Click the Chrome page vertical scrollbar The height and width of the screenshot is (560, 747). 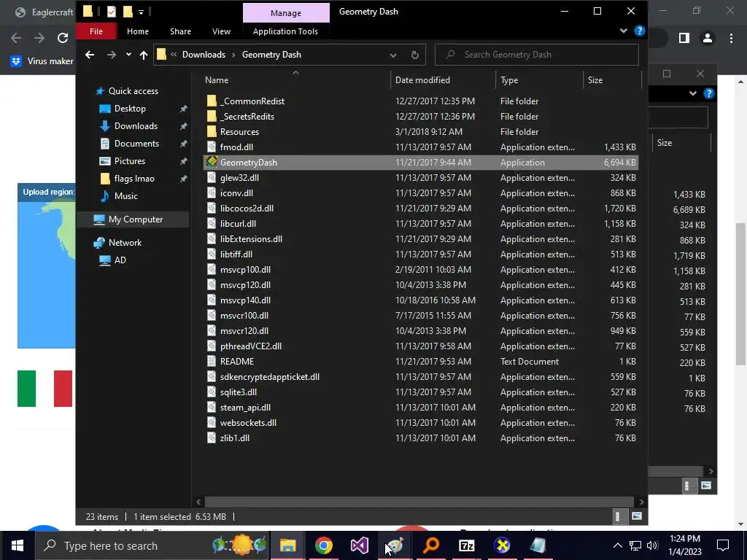[741, 293]
